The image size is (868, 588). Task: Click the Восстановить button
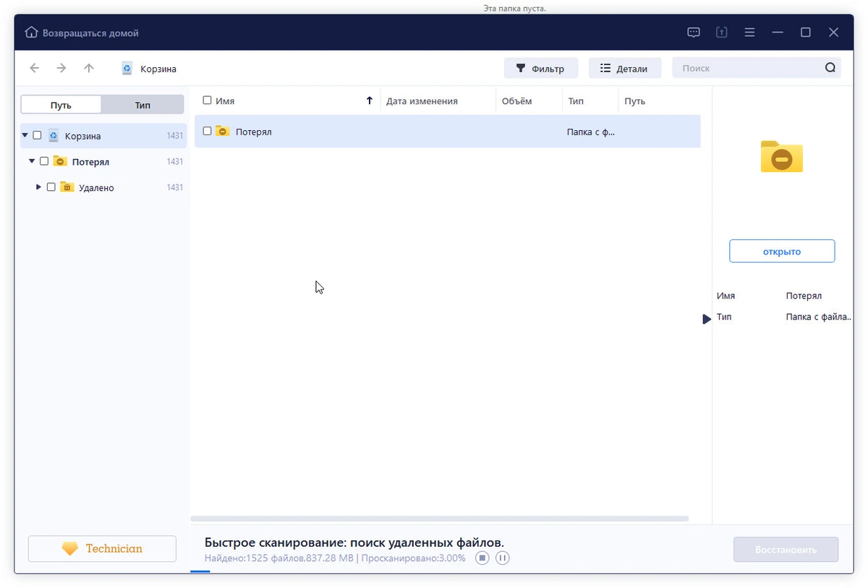pyautogui.click(x=786, y=550)
